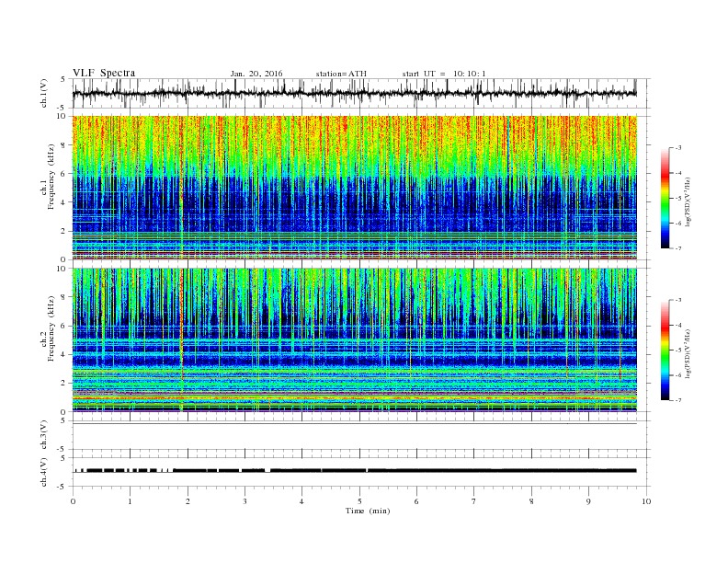The image size is (728, 563).
Task: Click the ch.1 voltage waveform trace
Action: (x=354, y=93)
